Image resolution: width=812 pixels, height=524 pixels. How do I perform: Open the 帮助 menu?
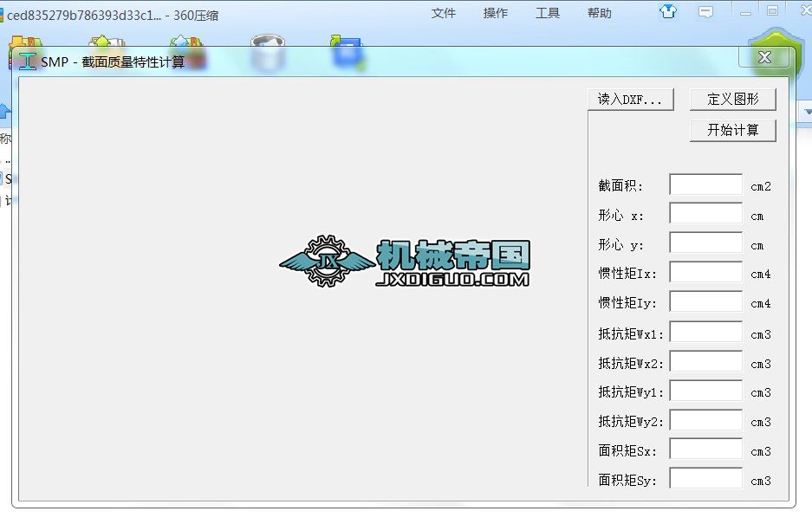click(x=599, y=13)
